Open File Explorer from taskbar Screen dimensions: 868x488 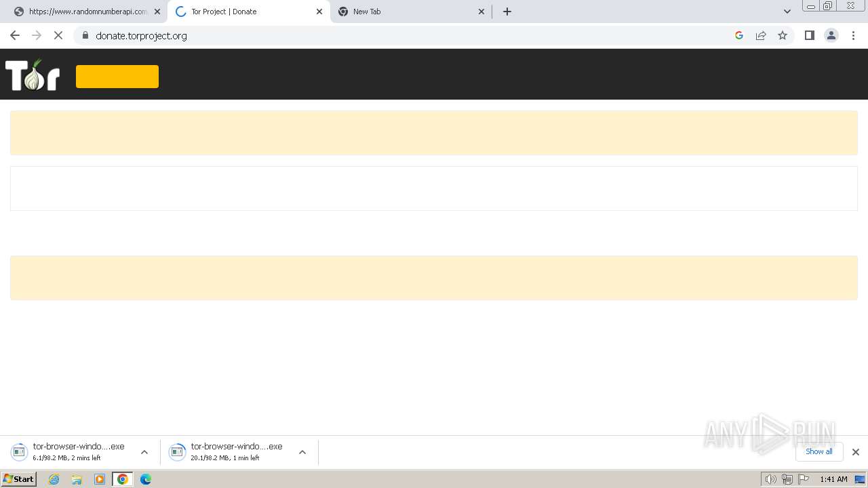coord(77,479)
